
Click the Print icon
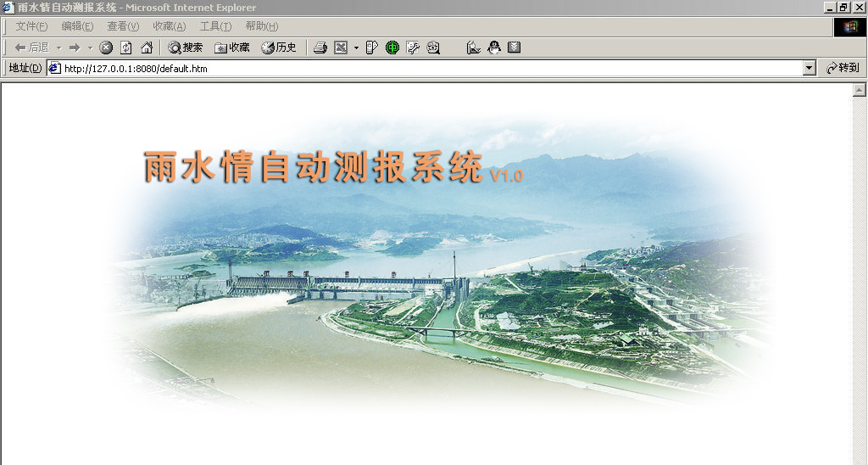pos(320,48)
